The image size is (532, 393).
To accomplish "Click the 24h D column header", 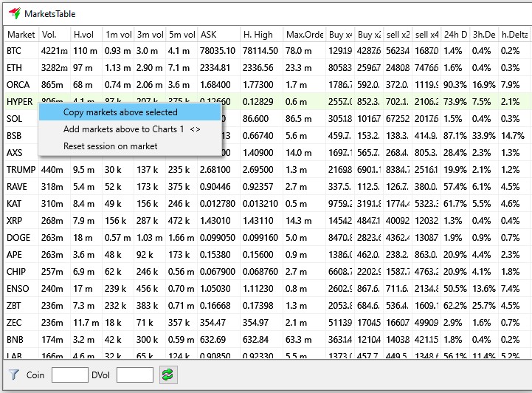I will tap(455, 35).
